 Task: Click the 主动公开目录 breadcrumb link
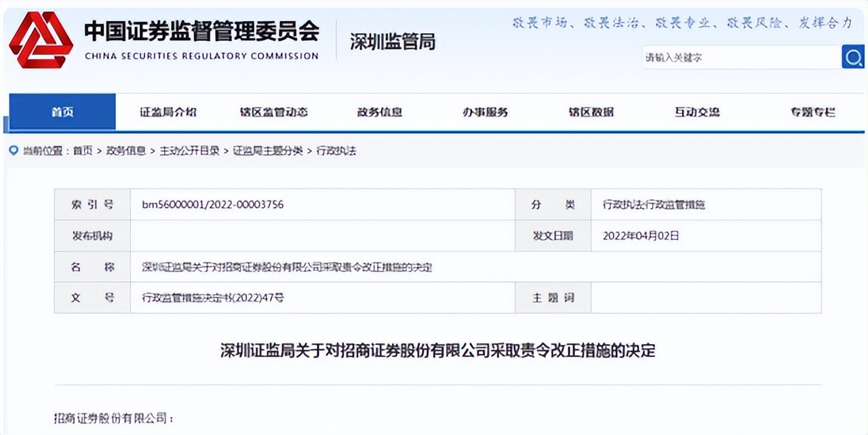(x=190, y=150)
